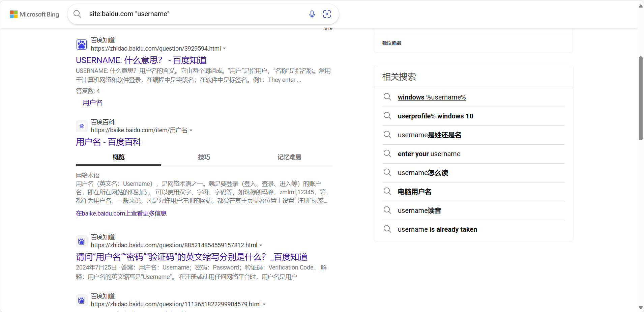
Task: Search related query windows %username%
Action: pyautogui.click(x=432, y=97)
